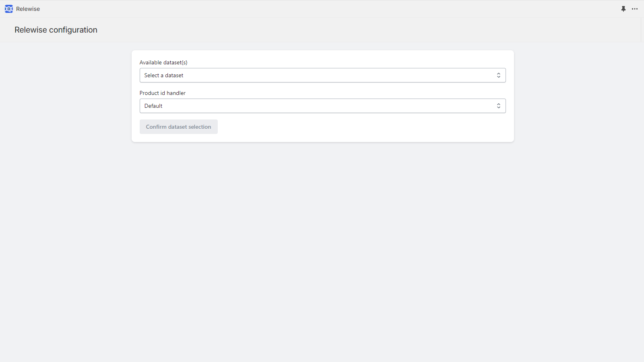Screen dimensions: 644x362
Task: Click the Product id handler label
Action: [163, 93]
